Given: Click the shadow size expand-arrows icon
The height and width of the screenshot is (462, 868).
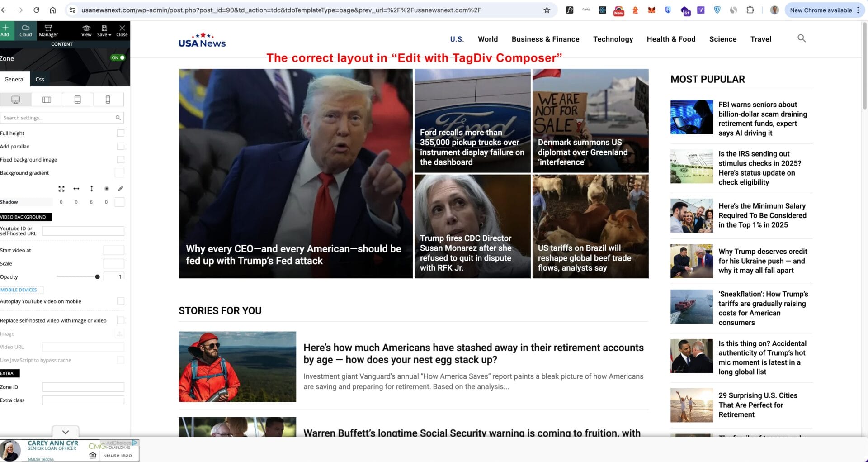Looking at the screenshot, I should (x=61, y=189).
